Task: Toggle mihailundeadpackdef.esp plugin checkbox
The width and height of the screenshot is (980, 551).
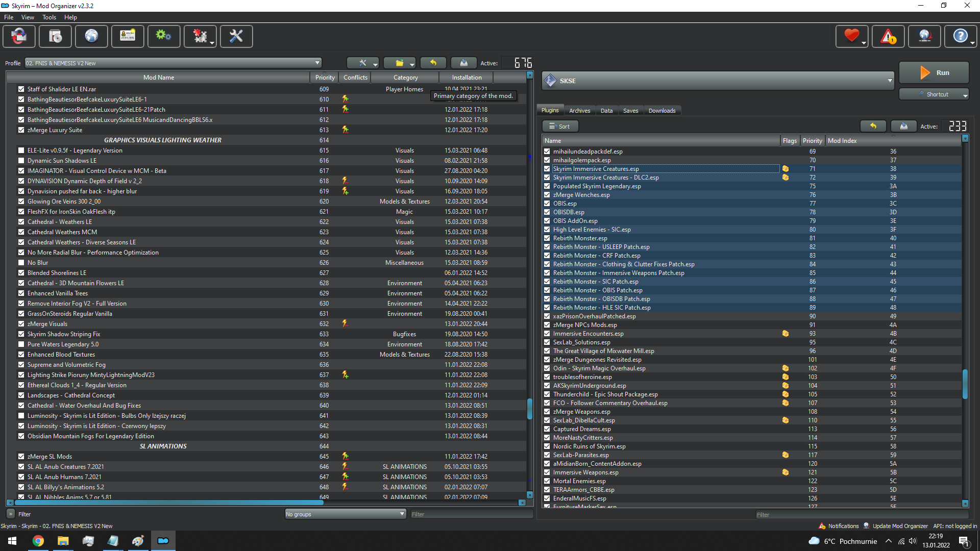Action: (547, 152)
